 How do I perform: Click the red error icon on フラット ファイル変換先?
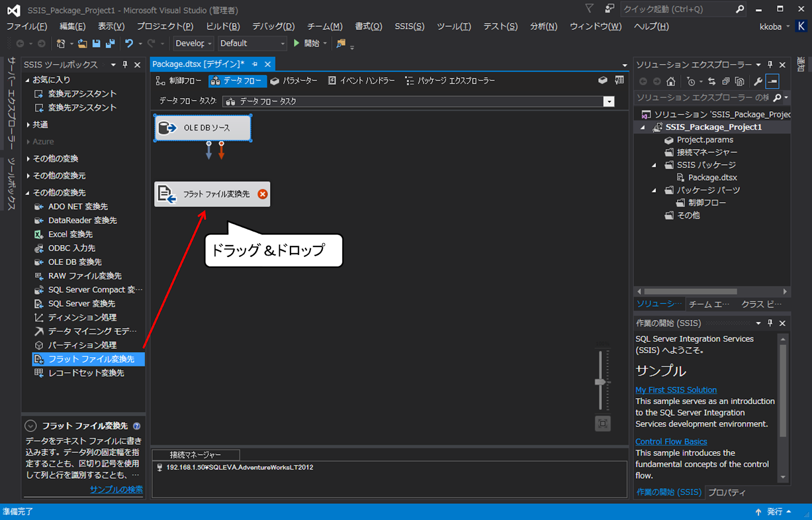262,194
